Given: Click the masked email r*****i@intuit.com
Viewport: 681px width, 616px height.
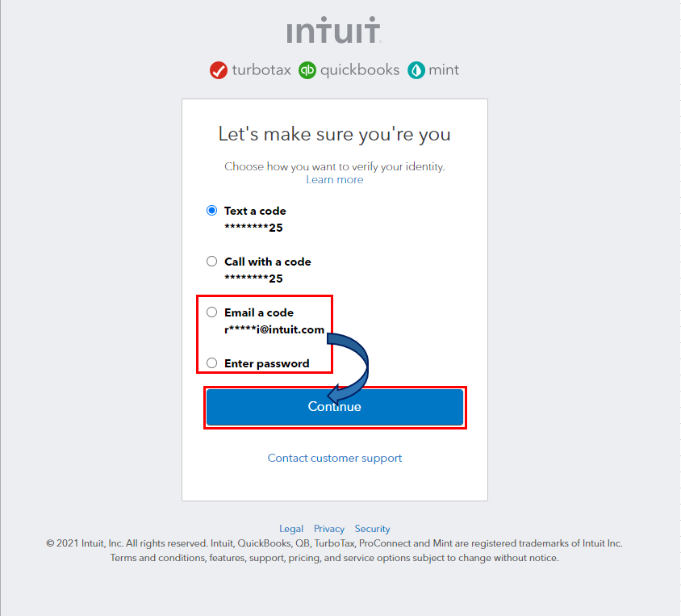Looking at the screenshot, I should (274, 329).
